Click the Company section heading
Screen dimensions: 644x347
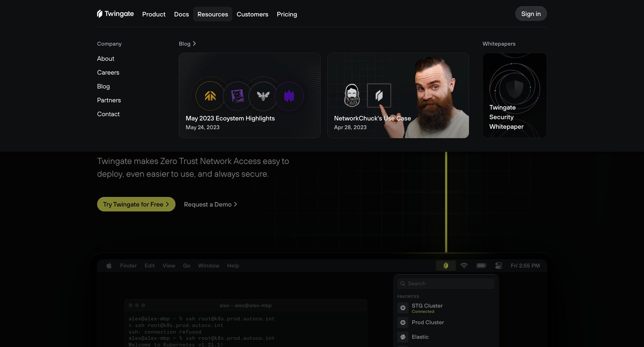pyautogui.click(x=109, y=43)
